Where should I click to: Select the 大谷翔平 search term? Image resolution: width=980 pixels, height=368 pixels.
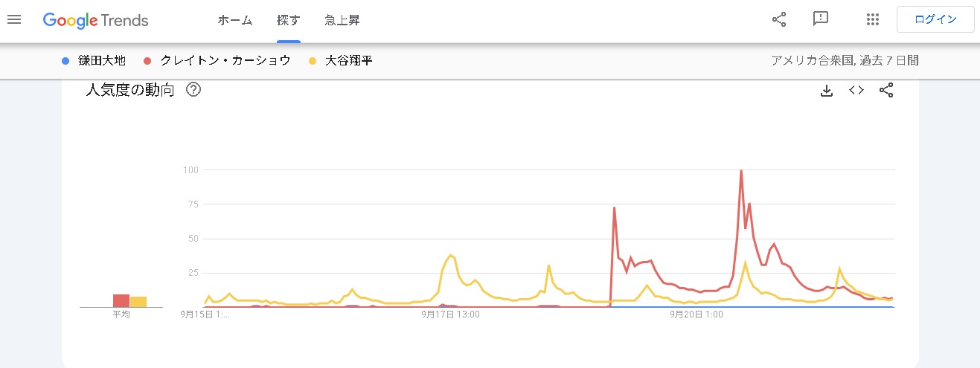tap(349, 61)
